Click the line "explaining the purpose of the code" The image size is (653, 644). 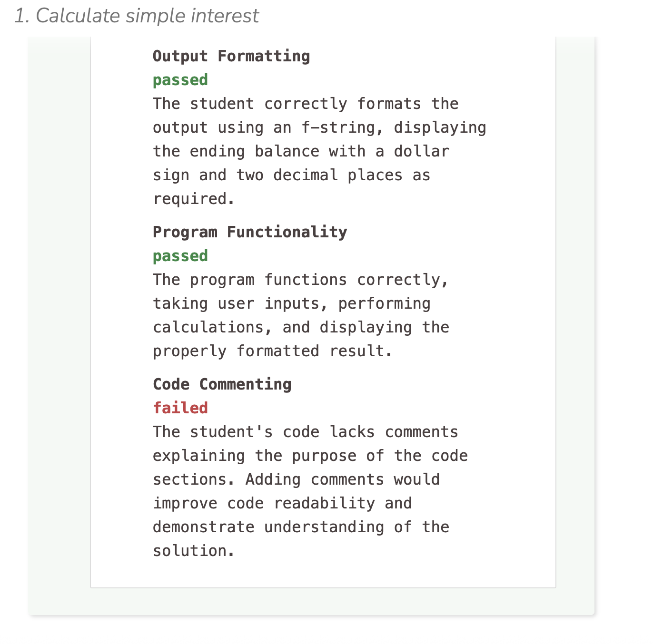click(310, 456)
